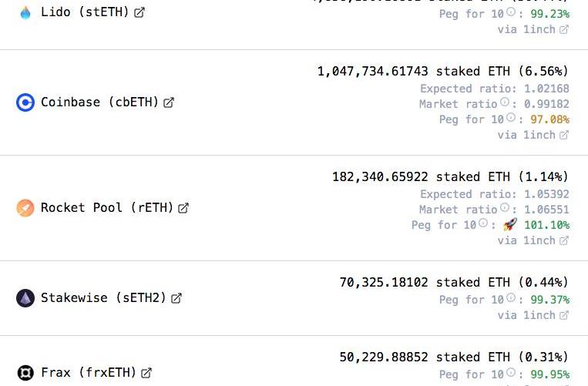Open external link icon next to Coinbase (cbETH)
Viewport: 588px width, 386px height.
tap(169, 102)
